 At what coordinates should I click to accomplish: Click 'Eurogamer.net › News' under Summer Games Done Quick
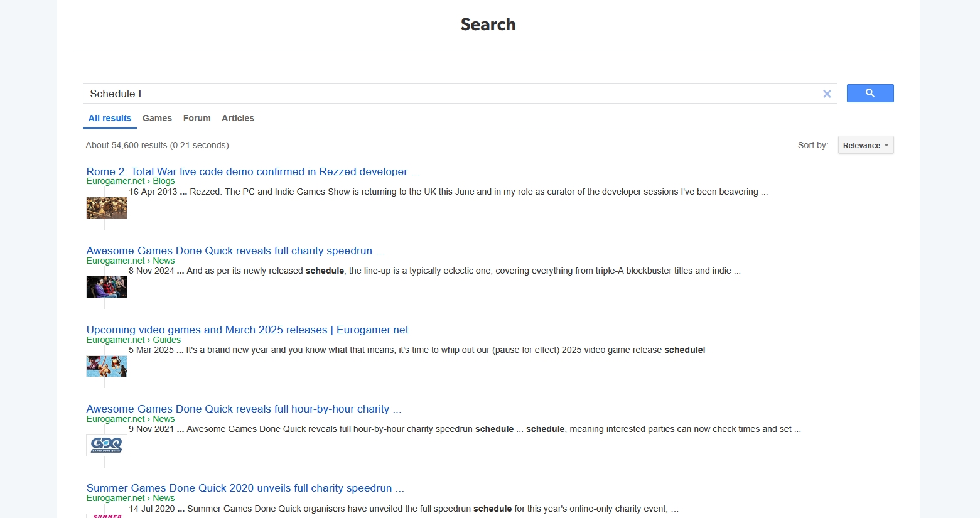(x=131, y=498)
